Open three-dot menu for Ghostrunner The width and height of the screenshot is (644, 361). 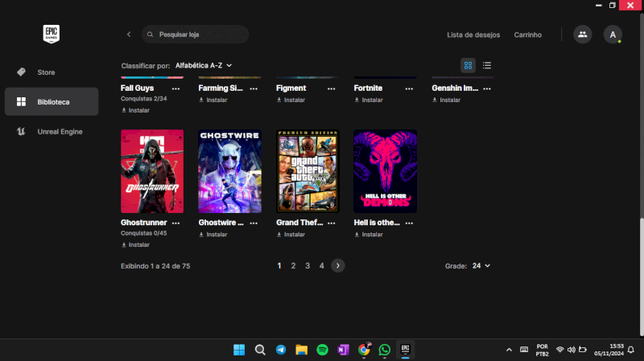175,222
